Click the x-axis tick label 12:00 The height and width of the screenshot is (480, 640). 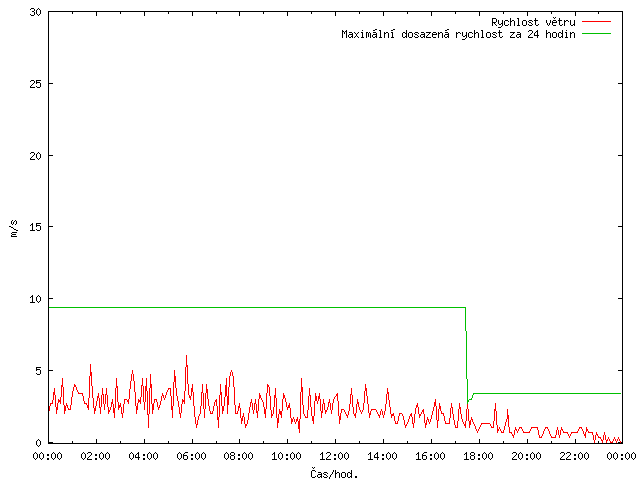[335, 456]
